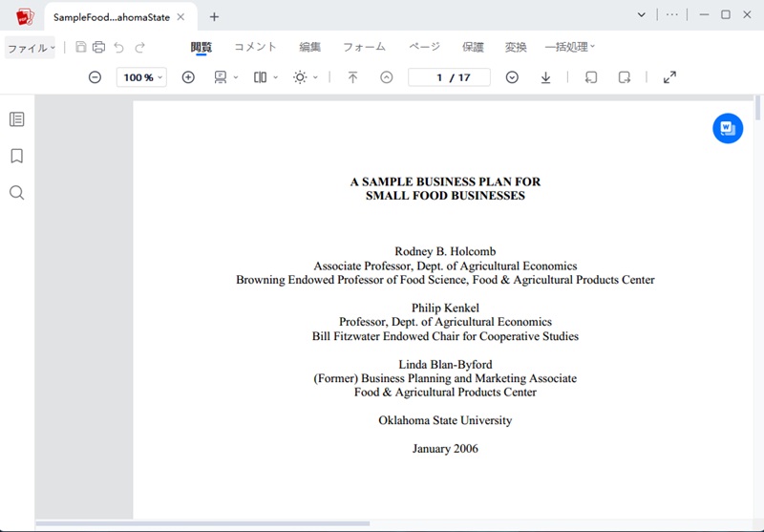Minimize the PDF viewer window
Screen dimensions: 764x532
tap(704, 14)
